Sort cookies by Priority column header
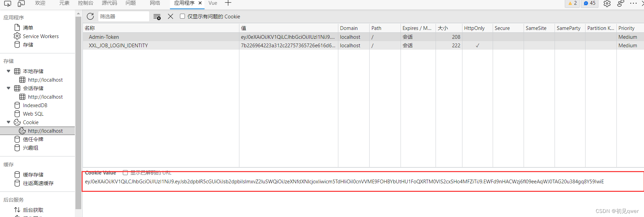This screenshot has width=644, height=217. click(x=630, y=28)
